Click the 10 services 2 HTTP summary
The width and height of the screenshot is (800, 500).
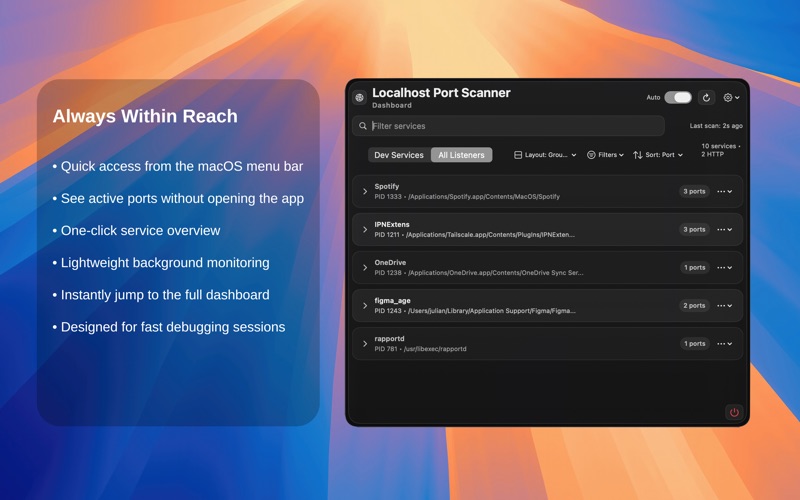click(720, 150)
